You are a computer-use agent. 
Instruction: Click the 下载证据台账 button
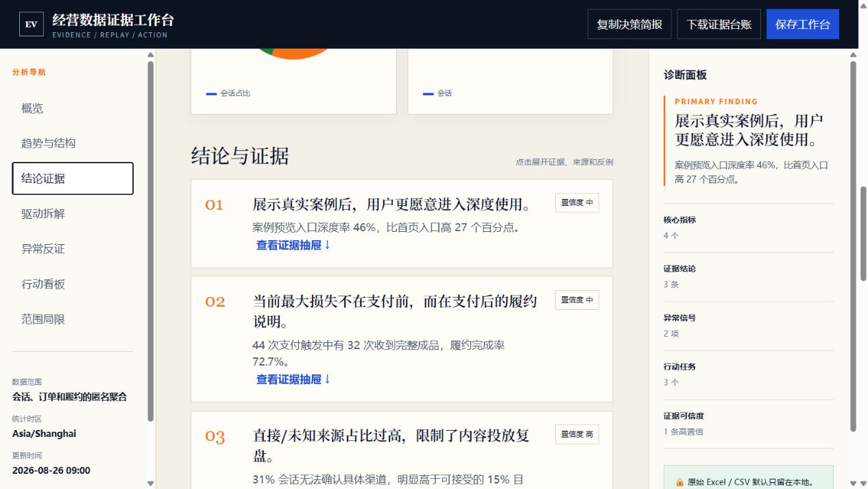coord(719,24)
